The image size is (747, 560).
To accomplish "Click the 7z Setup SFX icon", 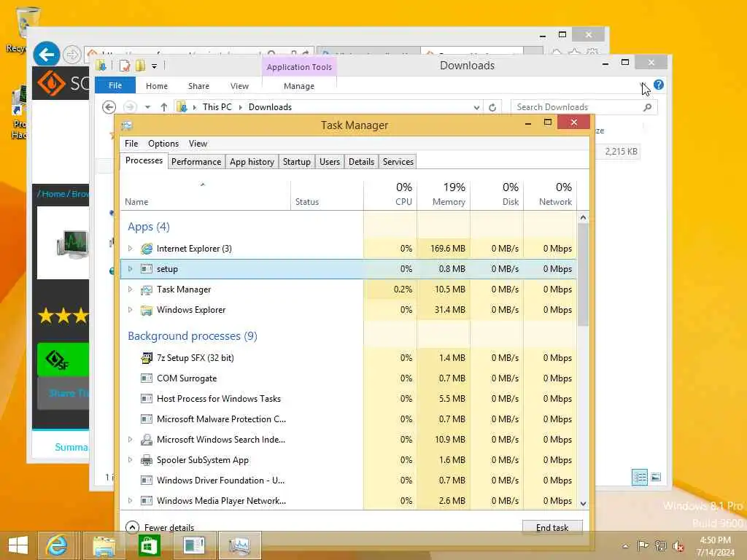I will [x=147, y=358].
